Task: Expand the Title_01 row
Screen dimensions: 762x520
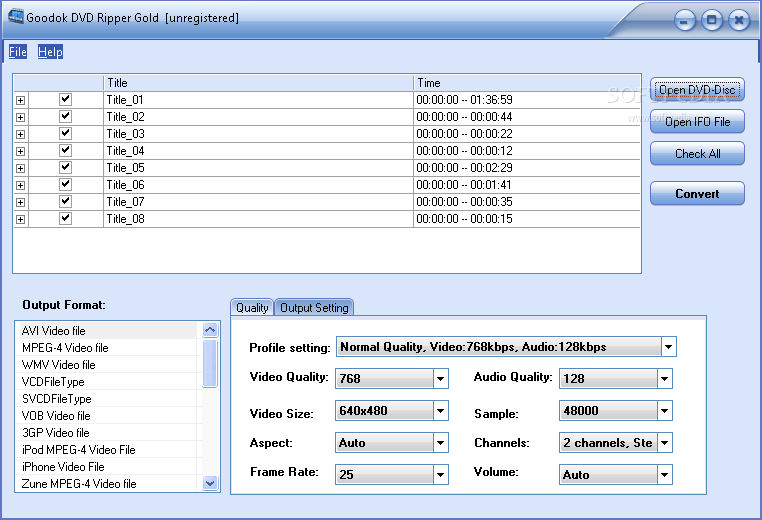Action: coord(20,101)
